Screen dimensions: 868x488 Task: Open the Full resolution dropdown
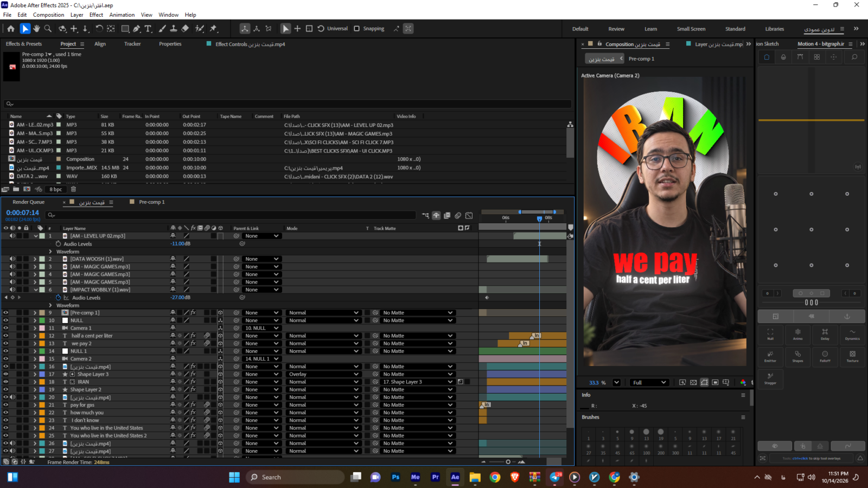(x=649, y=382)
